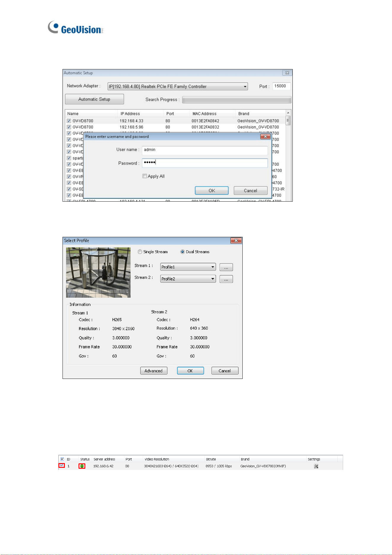The width and height of the screenshot is (392, 555).
Task: Cancel the Select Profile dialog
Action: click(x=225, y=371)
